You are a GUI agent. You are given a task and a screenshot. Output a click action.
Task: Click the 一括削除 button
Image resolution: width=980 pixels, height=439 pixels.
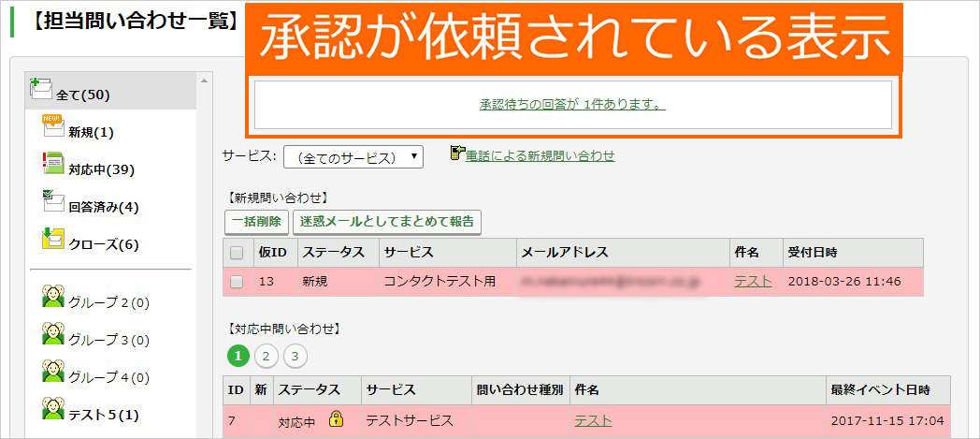tap(257, 221)
